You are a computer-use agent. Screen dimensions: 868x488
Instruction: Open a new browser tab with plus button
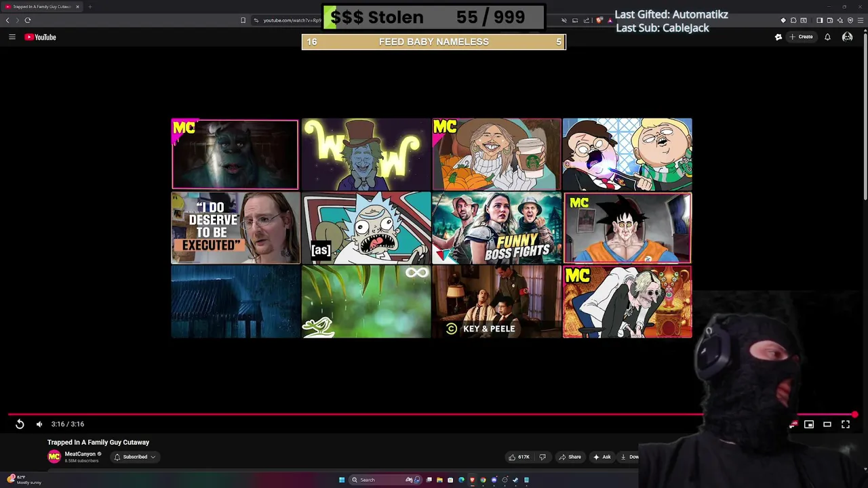(90, 7)
